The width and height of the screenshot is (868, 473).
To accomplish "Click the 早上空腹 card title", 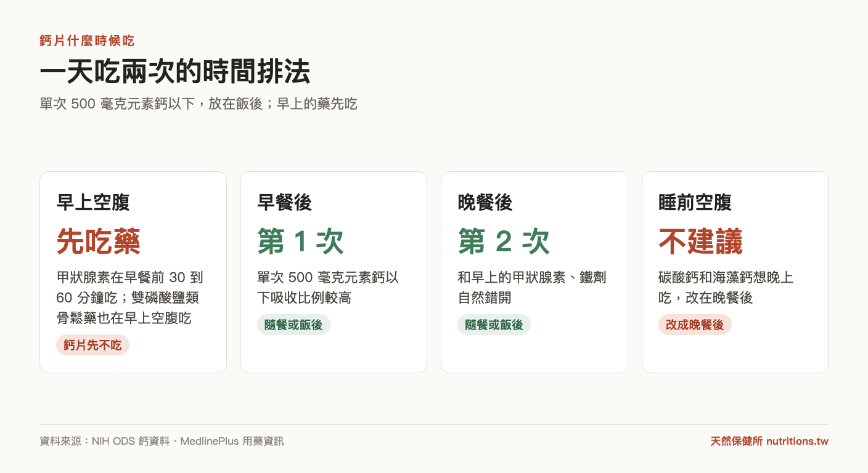I will (93, 203).
